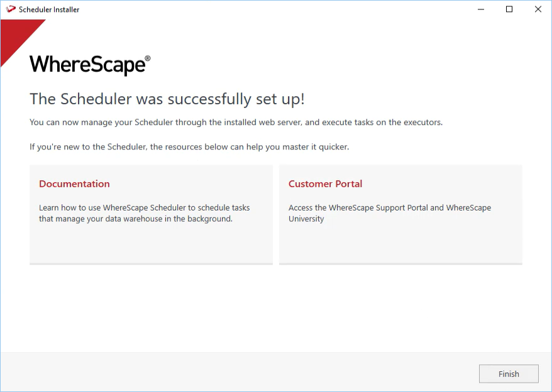This screenshot has width=552, height=392.
Task: Click the 'Learn how to use WhereScape Scheduler' description
Action: click(x=145, y=213)
